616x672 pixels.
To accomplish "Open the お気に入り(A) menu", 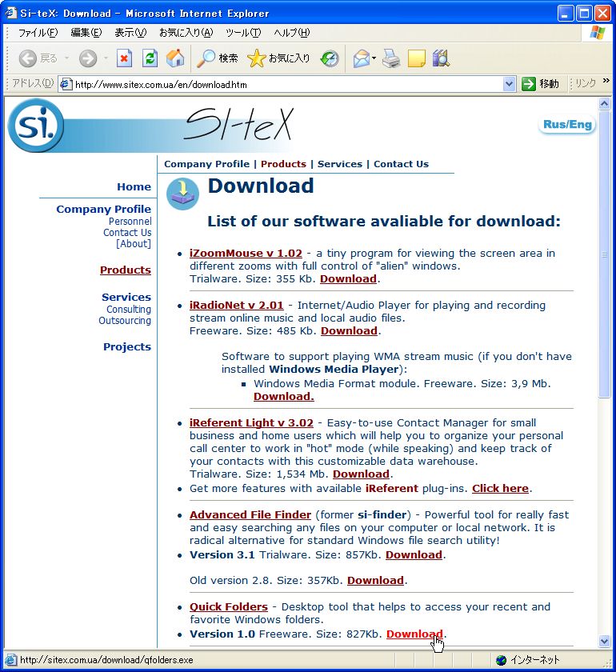I will pyautogui.click(x=186, y=33).
